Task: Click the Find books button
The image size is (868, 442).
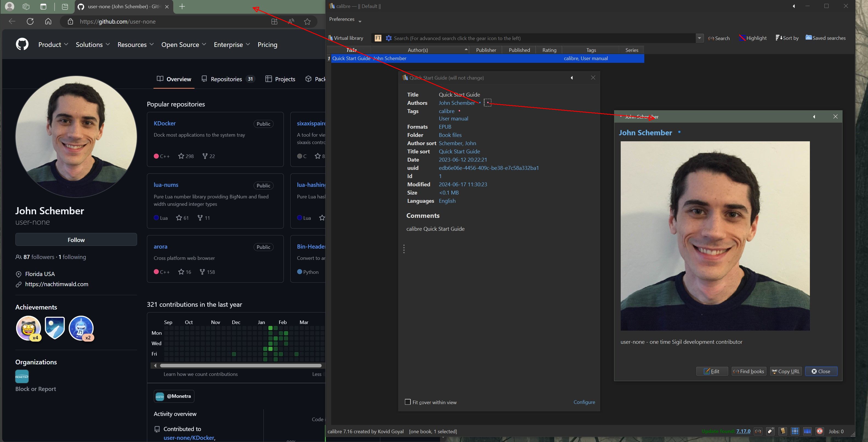Action: 749,371
